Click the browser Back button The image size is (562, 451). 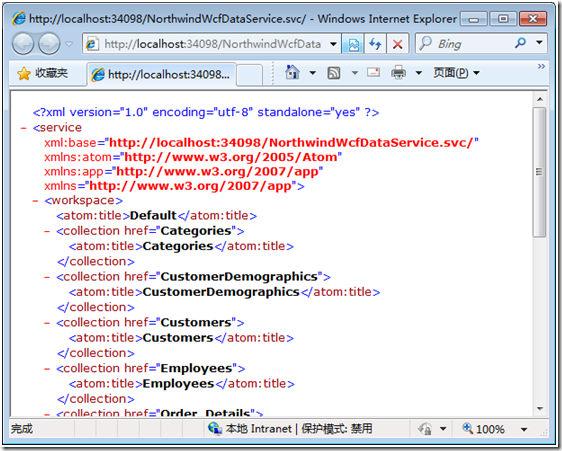pyautogui.click(x=23, y=44)
